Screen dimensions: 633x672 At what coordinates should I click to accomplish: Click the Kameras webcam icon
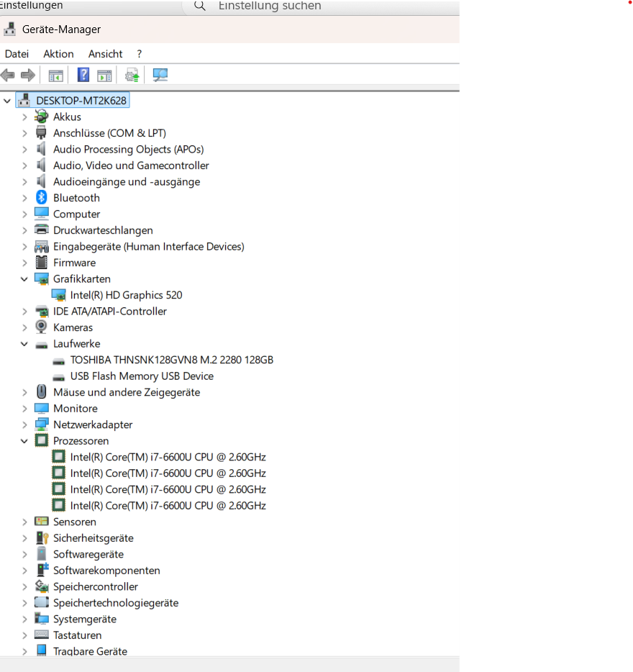(x=41, y=327)
